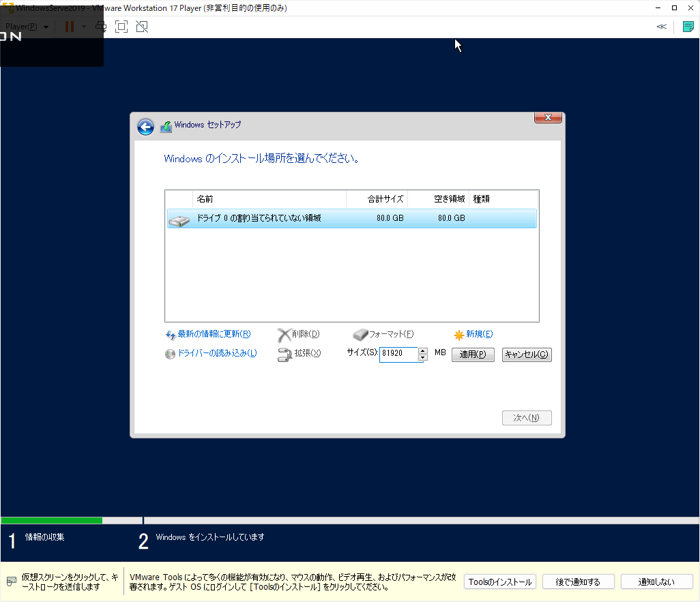This screenshot has height=602, width=700.
Task: Close the Windows Setup dialog
Action: pos(548,117)
